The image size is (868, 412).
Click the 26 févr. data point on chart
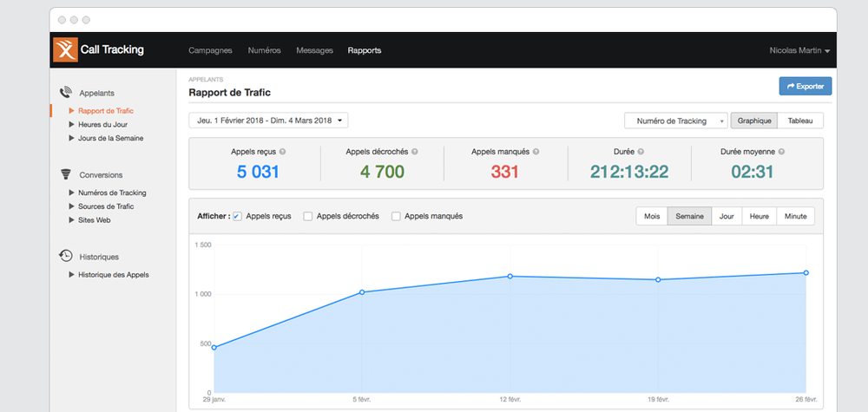pyautogui.click(x=806, y=272)
